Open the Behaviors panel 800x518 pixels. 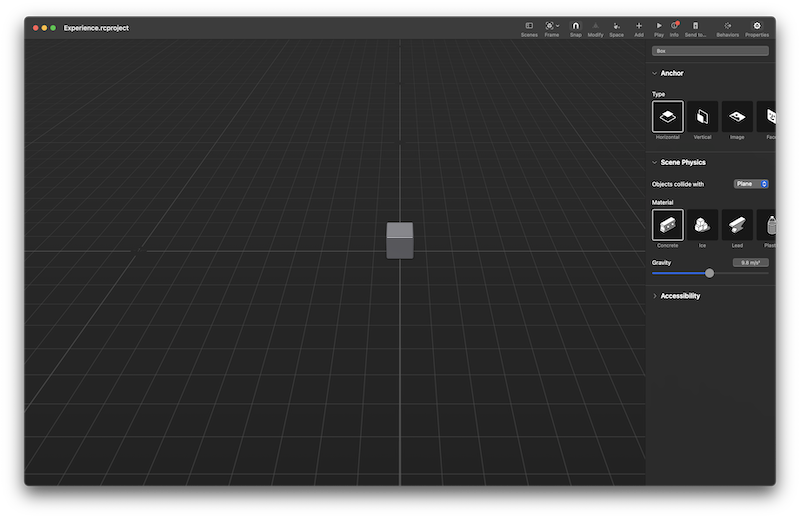(728, 29)
